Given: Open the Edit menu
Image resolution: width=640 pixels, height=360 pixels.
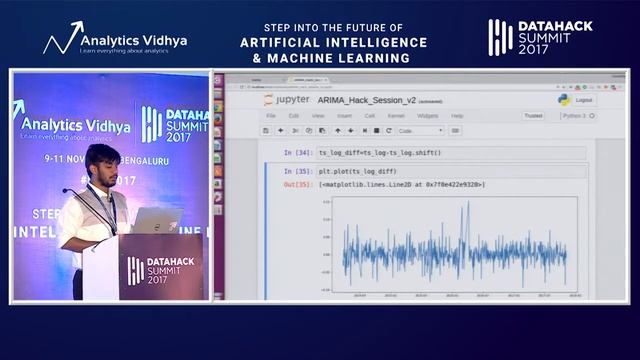Looking at the screenshot, I should tap(294, 116).
